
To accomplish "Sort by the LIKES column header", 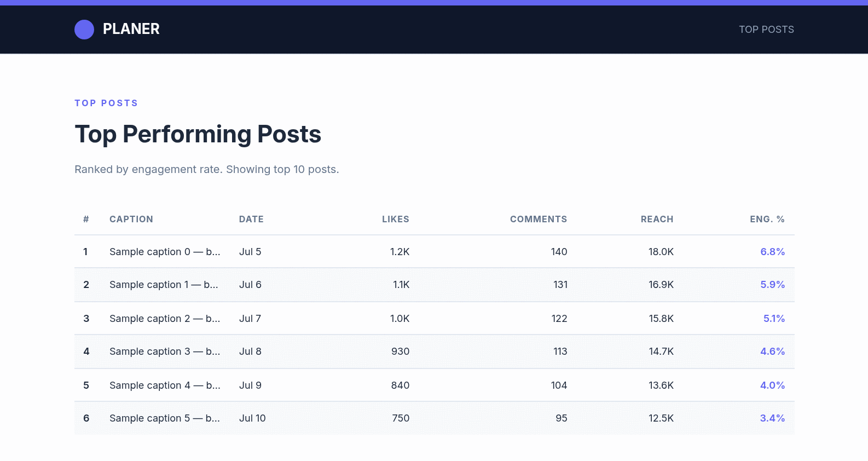I will coord(396,219).
